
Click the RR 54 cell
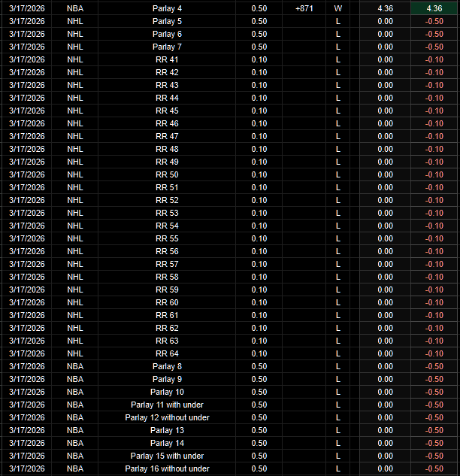click(167, 226)
